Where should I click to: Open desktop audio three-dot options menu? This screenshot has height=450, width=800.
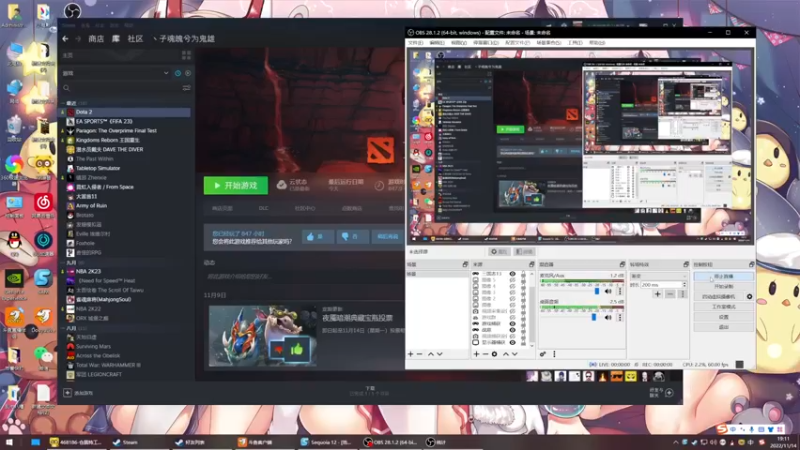pos(620,317)
